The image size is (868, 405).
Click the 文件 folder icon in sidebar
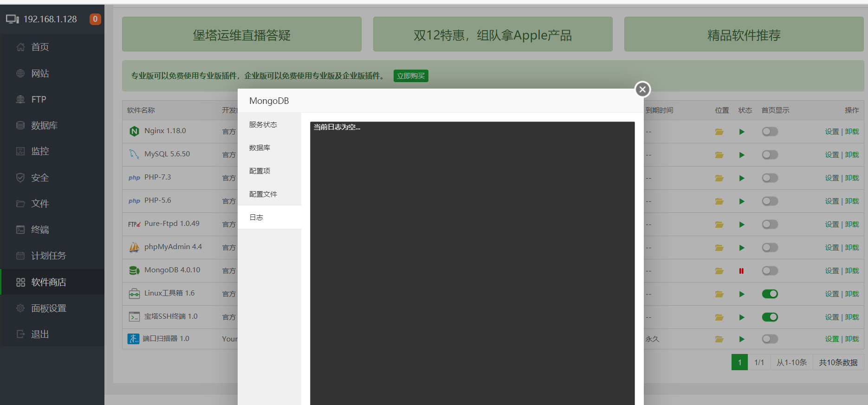(x=20, y=204)
